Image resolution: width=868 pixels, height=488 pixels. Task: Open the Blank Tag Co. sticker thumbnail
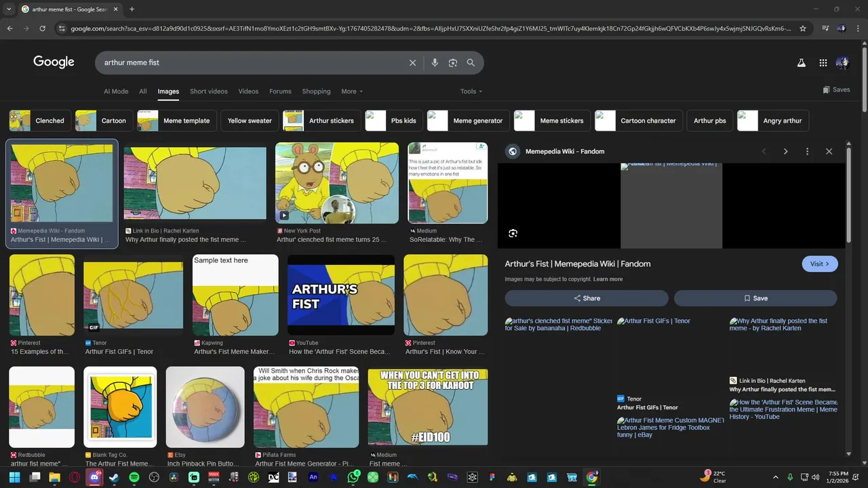[x=120, y=407]
